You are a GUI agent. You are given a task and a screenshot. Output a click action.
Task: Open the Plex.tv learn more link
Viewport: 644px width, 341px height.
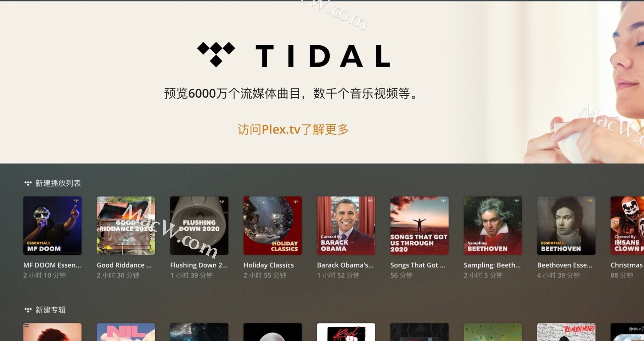click(x=293, y=130)
